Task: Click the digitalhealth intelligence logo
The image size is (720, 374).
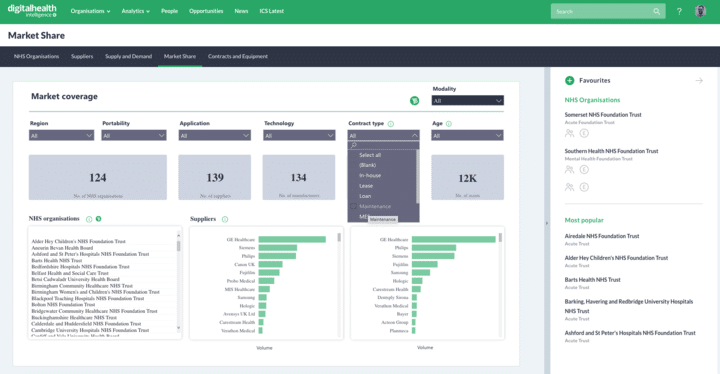Action: coord(32,11)
